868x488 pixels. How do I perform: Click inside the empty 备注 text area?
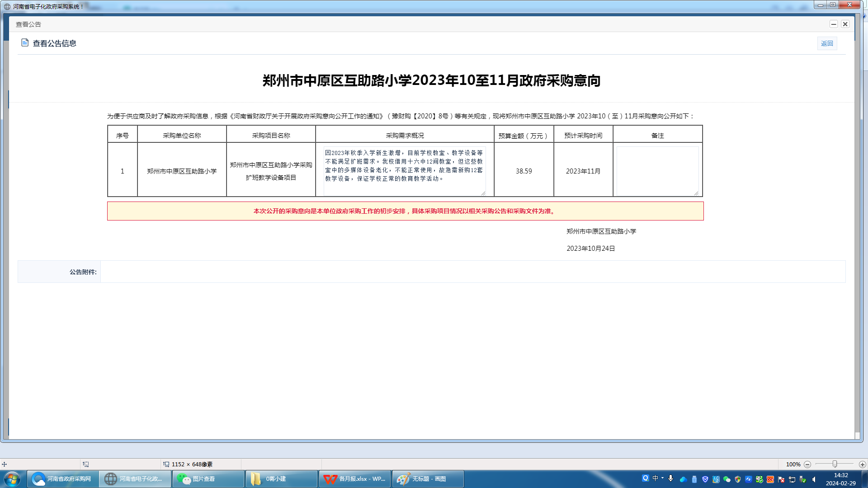tap(657, 171)
